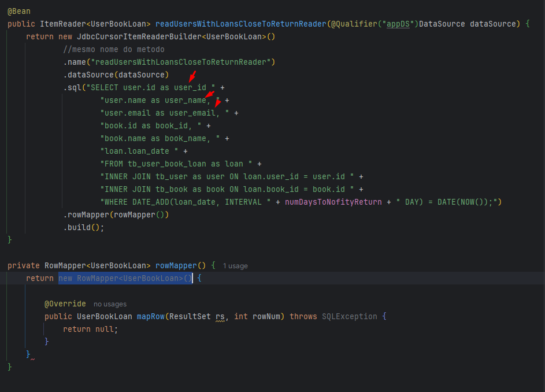Click the numDaysToNofityReturn variable
Screen dimensions: 545x392
coord(333,202)
